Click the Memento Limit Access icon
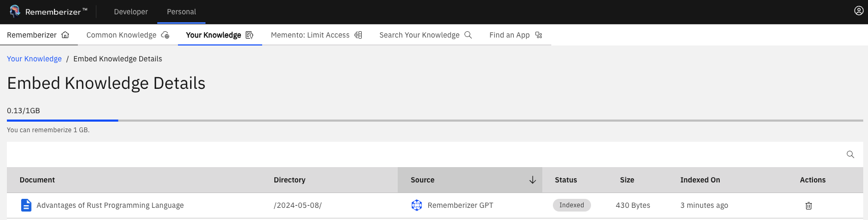868x220 pixels. point(358,35)
